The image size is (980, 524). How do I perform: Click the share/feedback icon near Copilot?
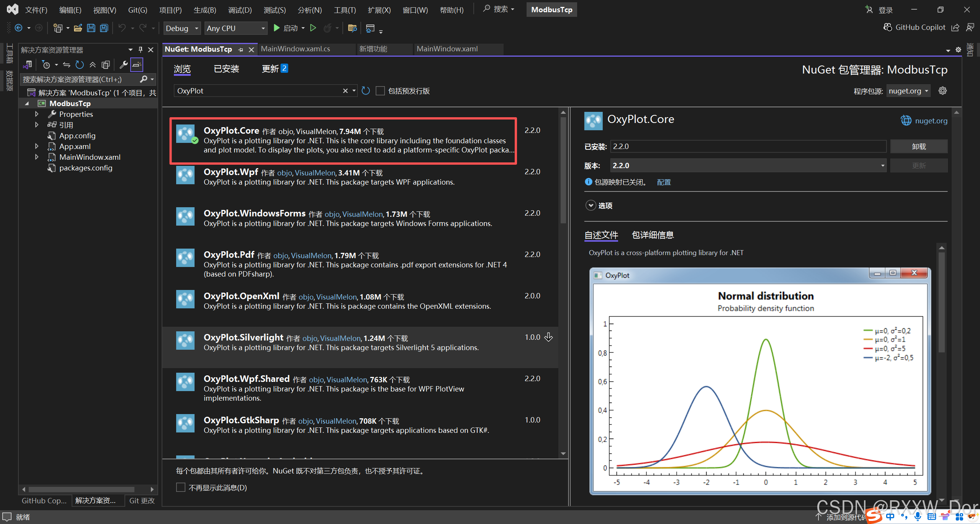coord(955,27)
